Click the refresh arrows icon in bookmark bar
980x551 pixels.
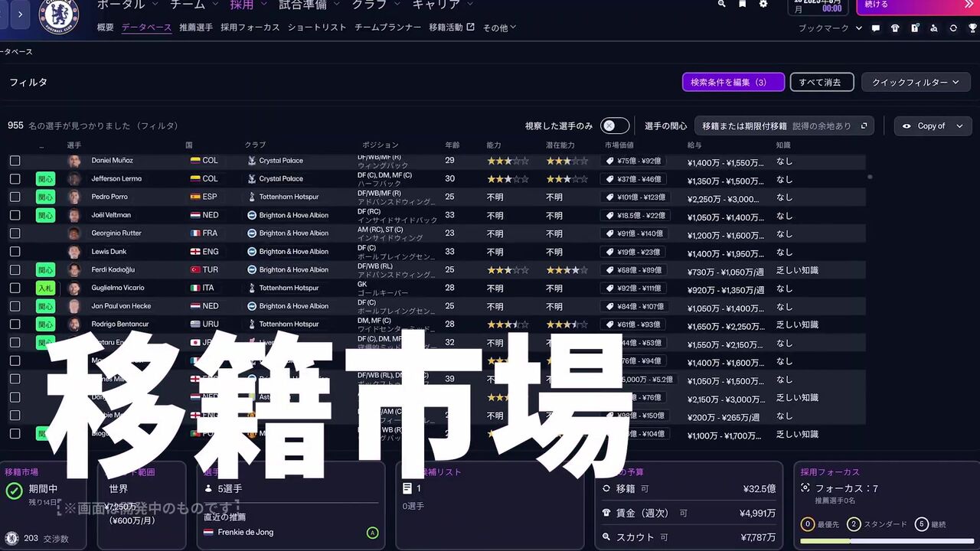click(953, 28)
